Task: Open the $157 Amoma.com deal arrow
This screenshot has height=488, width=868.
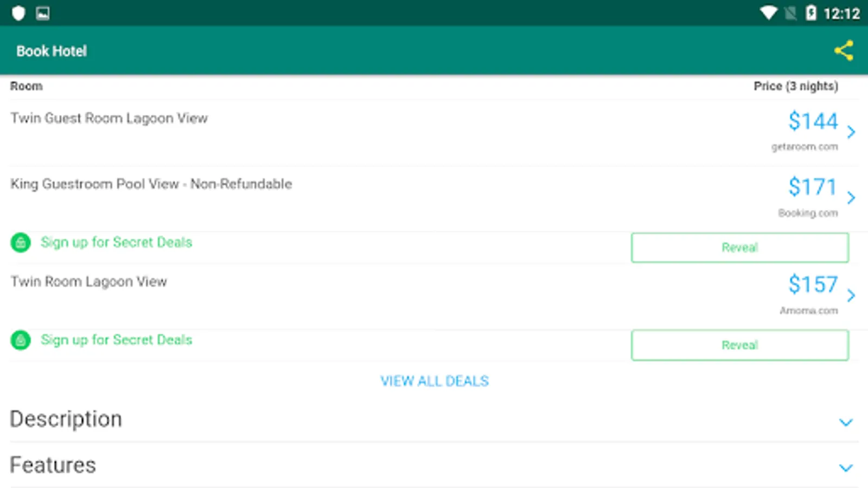Action: 851,295
